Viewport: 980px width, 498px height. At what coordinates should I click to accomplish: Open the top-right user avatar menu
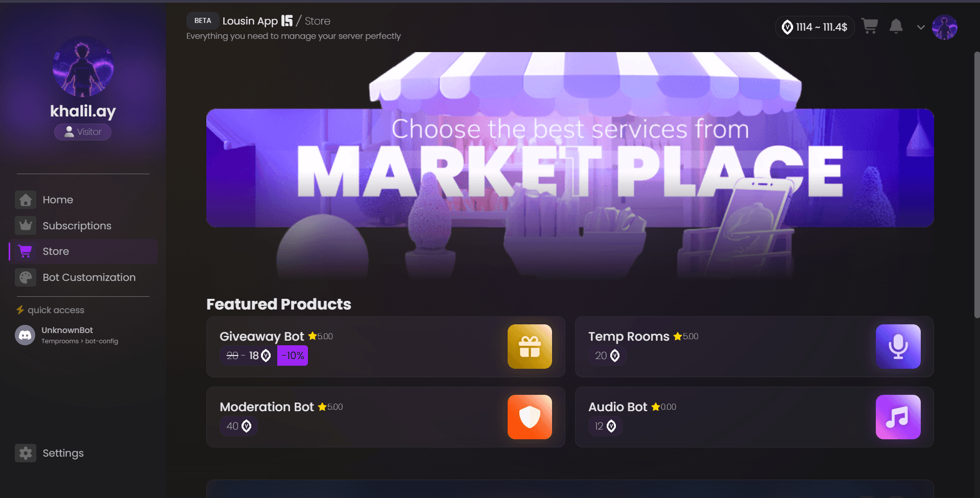pos(944,27)
